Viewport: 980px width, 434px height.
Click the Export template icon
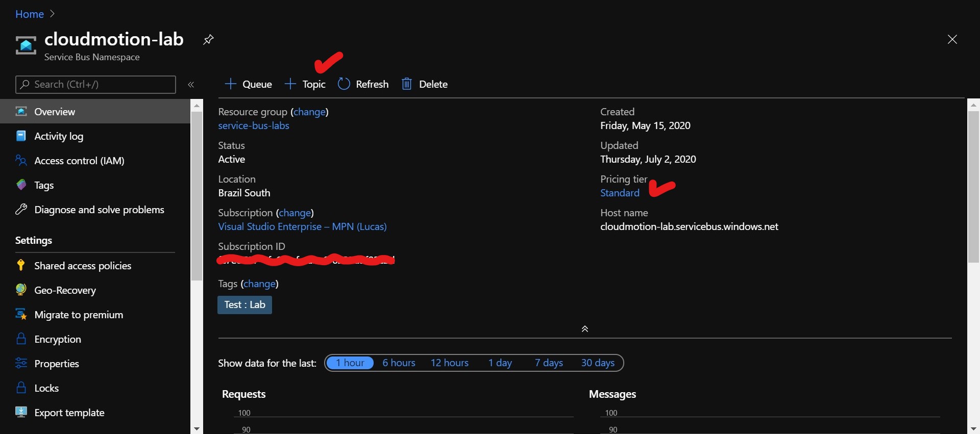[x=21, y=412]
